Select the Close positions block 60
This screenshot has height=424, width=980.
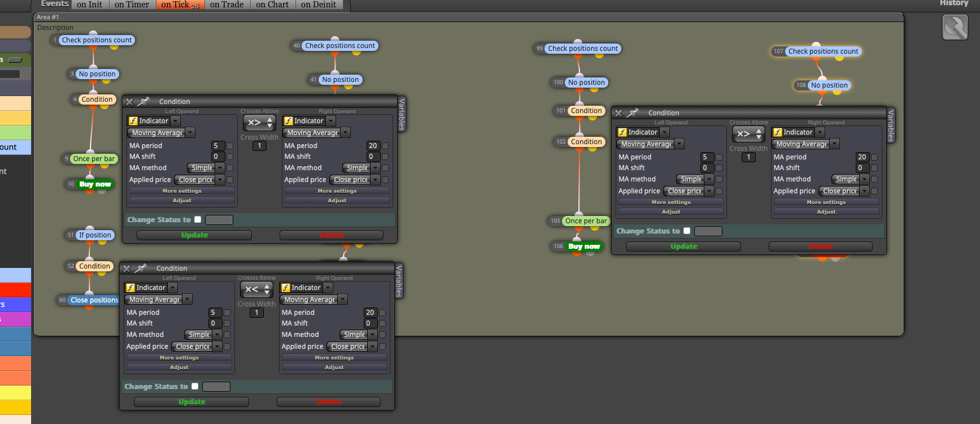(x=94, y=300)
